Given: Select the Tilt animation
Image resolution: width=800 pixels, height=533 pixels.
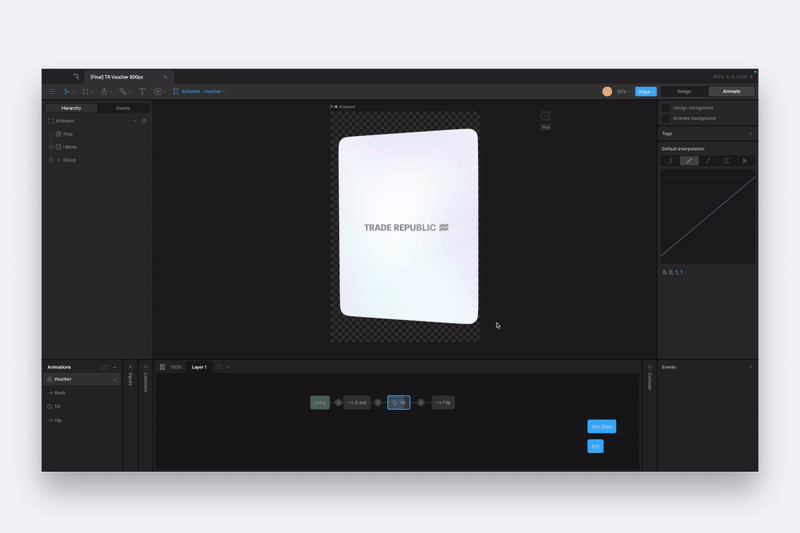Looking at the screenshot, I should [x=82, y=407].
